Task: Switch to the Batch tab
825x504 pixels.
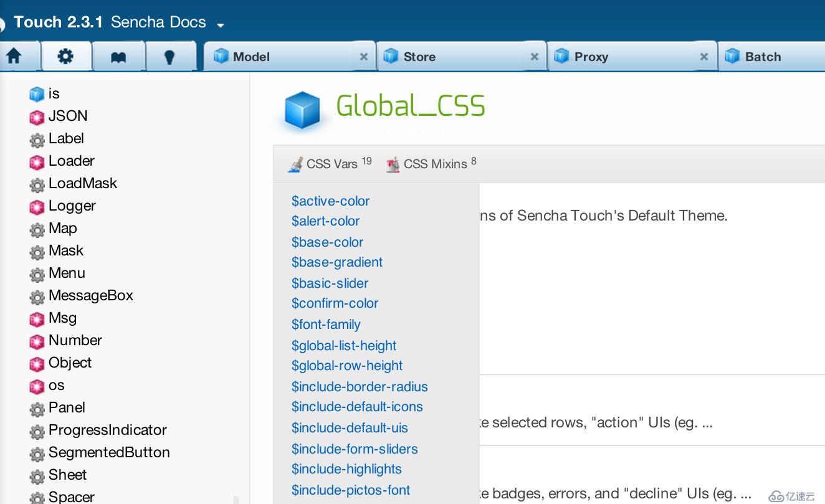Action: click(x=772, y=56)
